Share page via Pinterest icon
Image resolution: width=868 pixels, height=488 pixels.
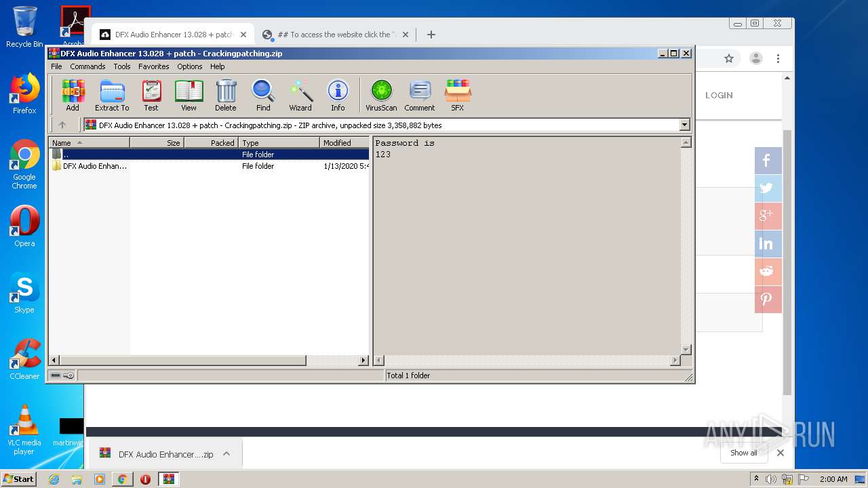tap(768, 300)
